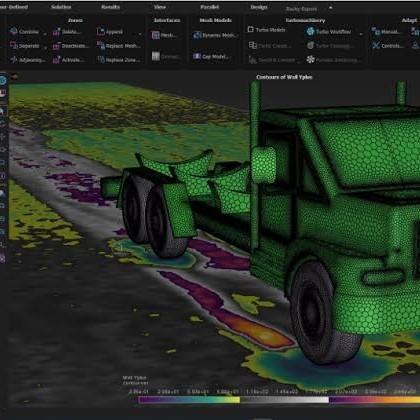The height and width of the screenshot is (420, 420).
Task: Collapse the ribbon with the caret arrow
Action: click(330, 8)
